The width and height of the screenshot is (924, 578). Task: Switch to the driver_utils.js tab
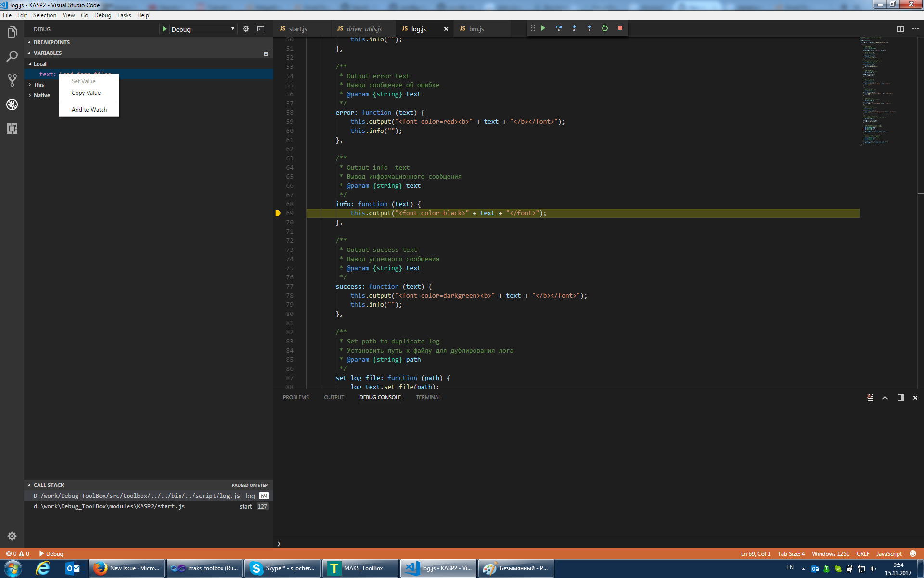tap(364, 29)
